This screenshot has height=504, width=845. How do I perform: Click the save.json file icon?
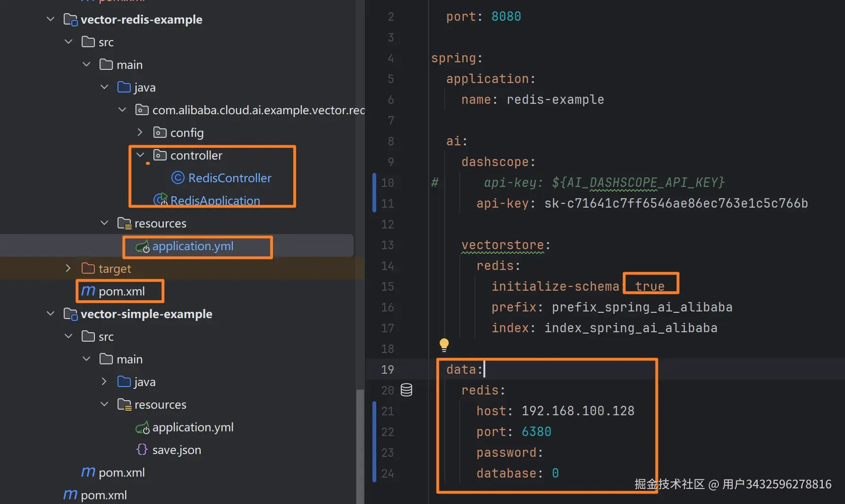pos(142,449)
